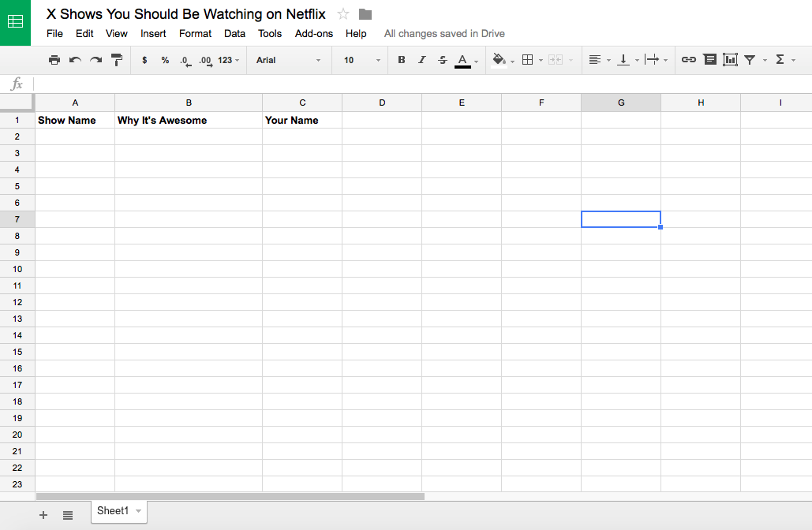Viewport: 812px width, 530px height.
Task: Select row 7 header
Action: coord(17,219)
